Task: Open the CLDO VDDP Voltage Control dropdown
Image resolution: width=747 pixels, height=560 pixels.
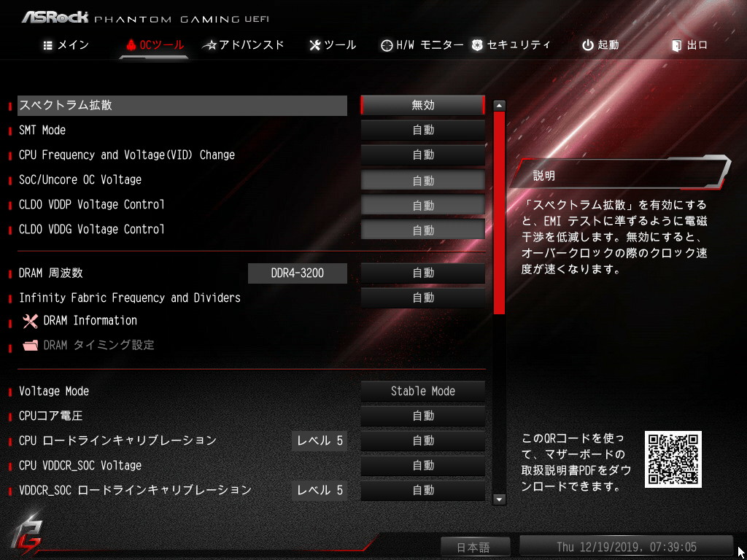Action: (x=423, y=205)
